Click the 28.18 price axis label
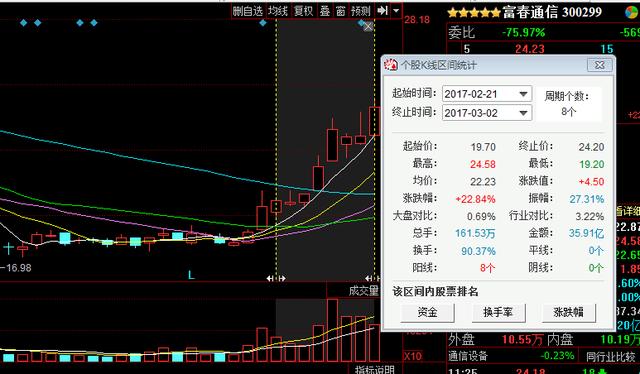The height and width of the screenshot is (374, 640). (x=417, y=19)
